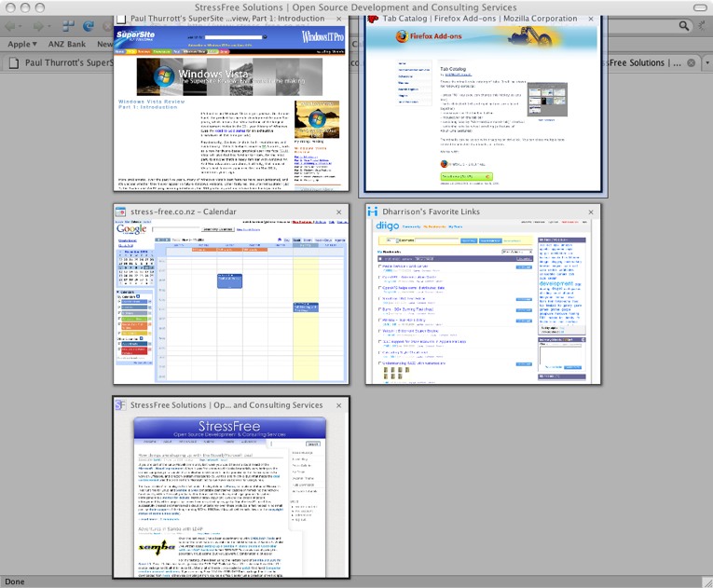Click the samba logo in StressFree preview

(x=157, y=548)
